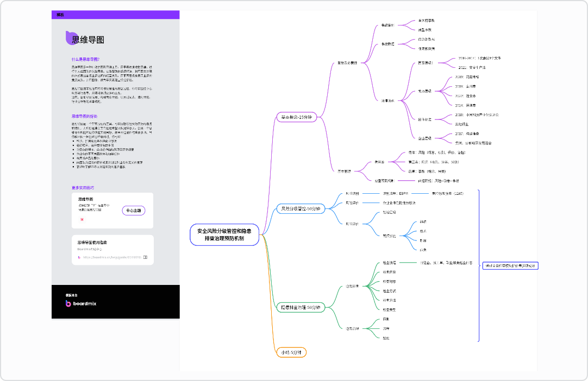Image resolution: width=588 pixels, height=381 pixels.
Task: Click the 2021: 安全生产法 leaf node
Action: (x=472, y=68)
